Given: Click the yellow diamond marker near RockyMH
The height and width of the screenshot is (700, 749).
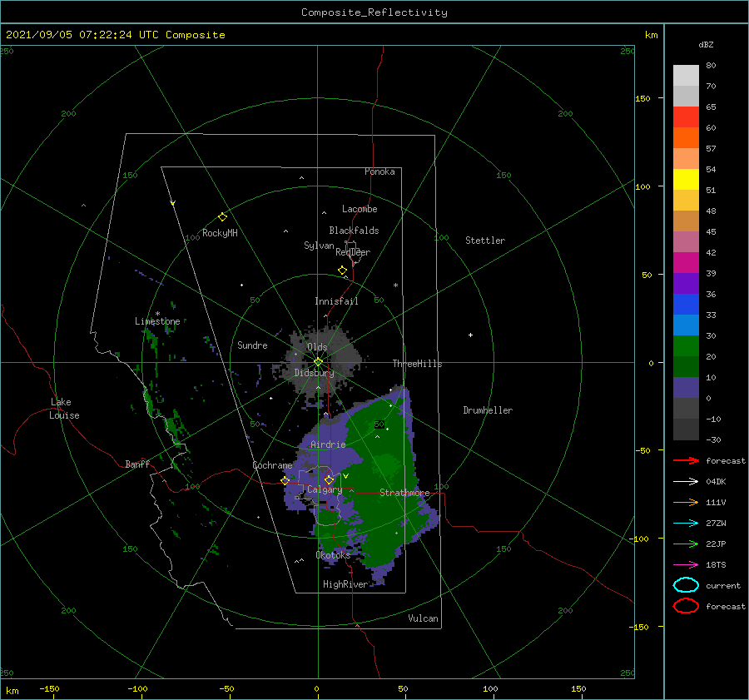Looking at the screenshot, I should pos(222,217).
